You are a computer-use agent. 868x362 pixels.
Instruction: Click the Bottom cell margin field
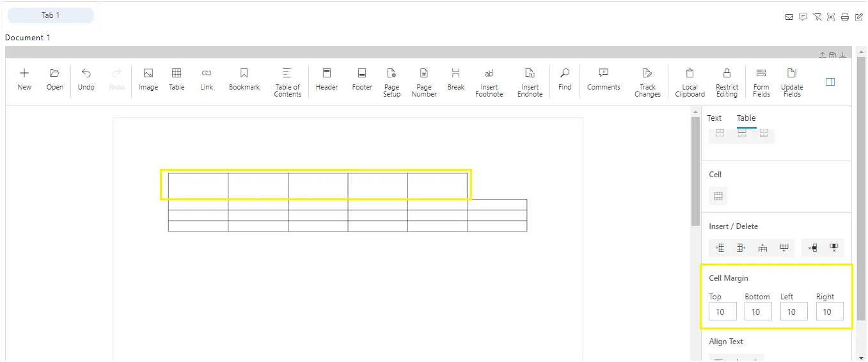coord(759,311)
